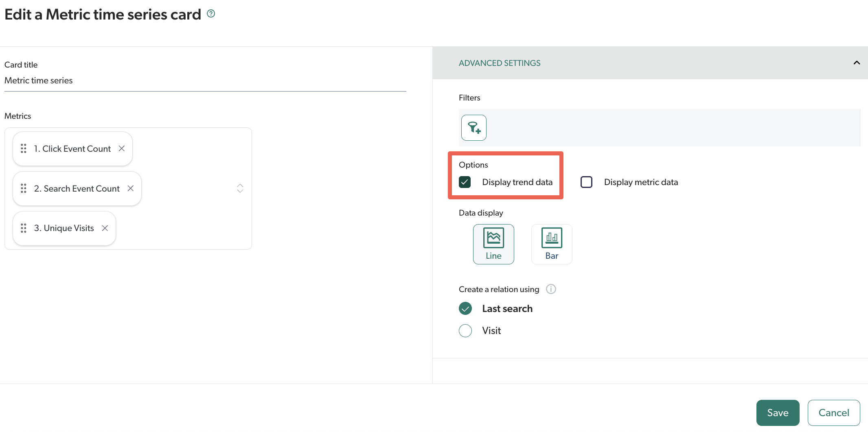868x432 pixels.
Task: Remove the Unique Visits metric
Action: coord(105,228)
